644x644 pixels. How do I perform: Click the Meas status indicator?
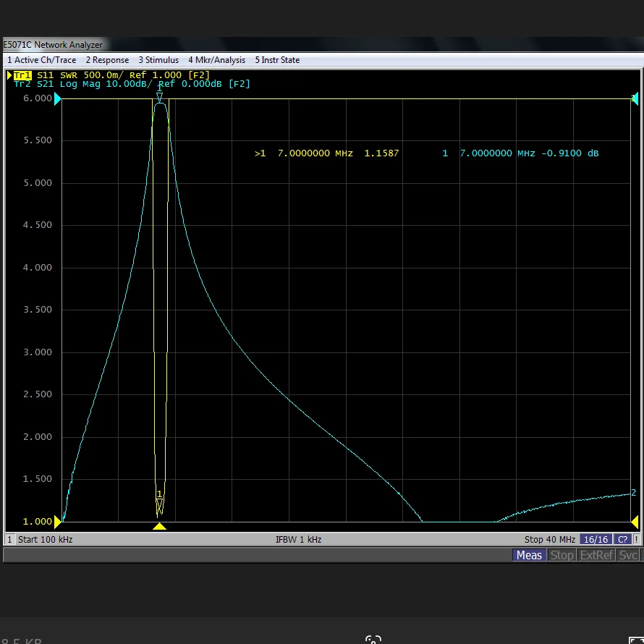pos(528,555)
